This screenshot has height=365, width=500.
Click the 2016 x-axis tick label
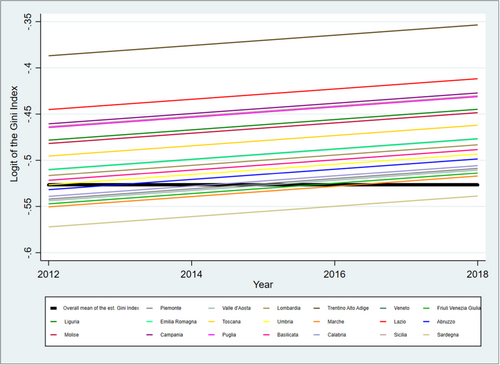point(334,274)
